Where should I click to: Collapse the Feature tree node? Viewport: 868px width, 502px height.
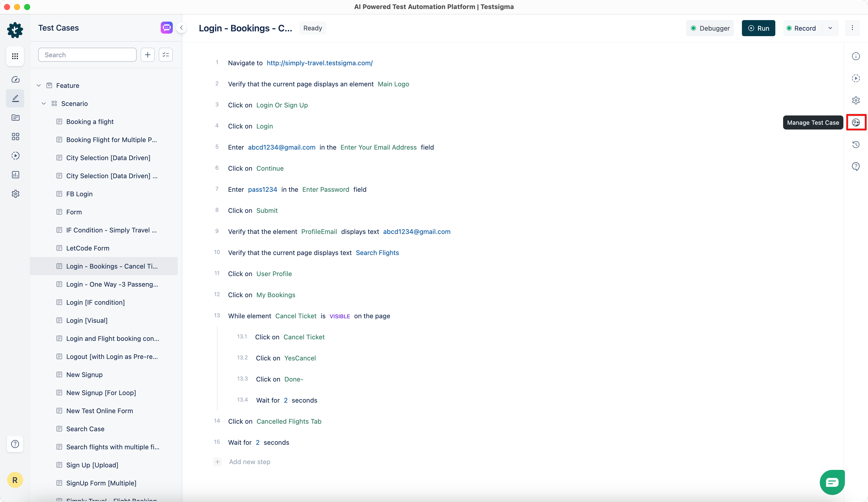point(39,85)
